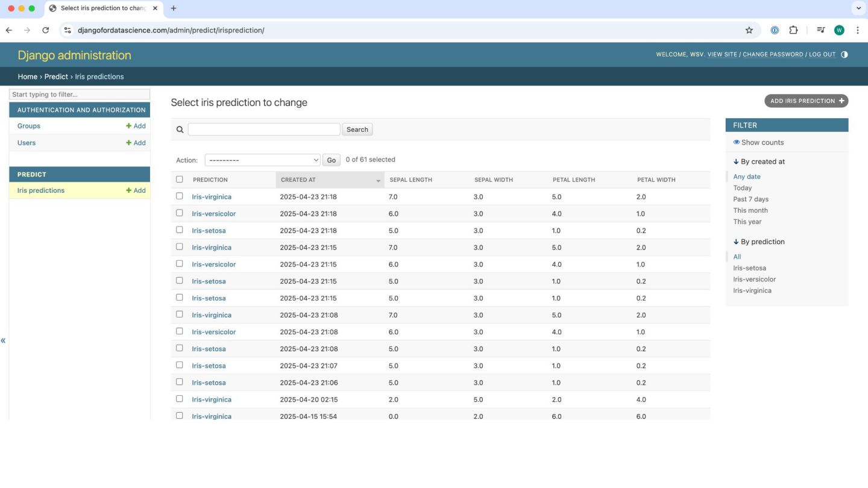Click the search text field
This screenshot has width=868, height=488.
(264, 130)
